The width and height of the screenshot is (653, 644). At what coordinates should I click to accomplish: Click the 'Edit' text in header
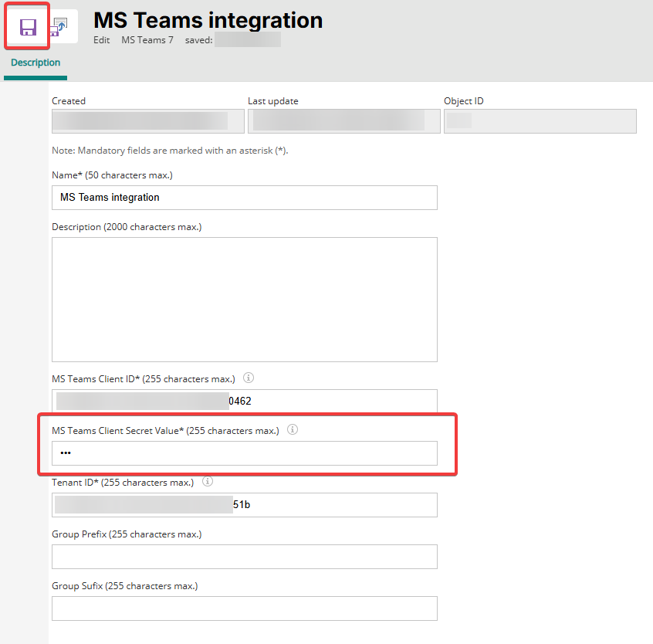tap(102, 40)
